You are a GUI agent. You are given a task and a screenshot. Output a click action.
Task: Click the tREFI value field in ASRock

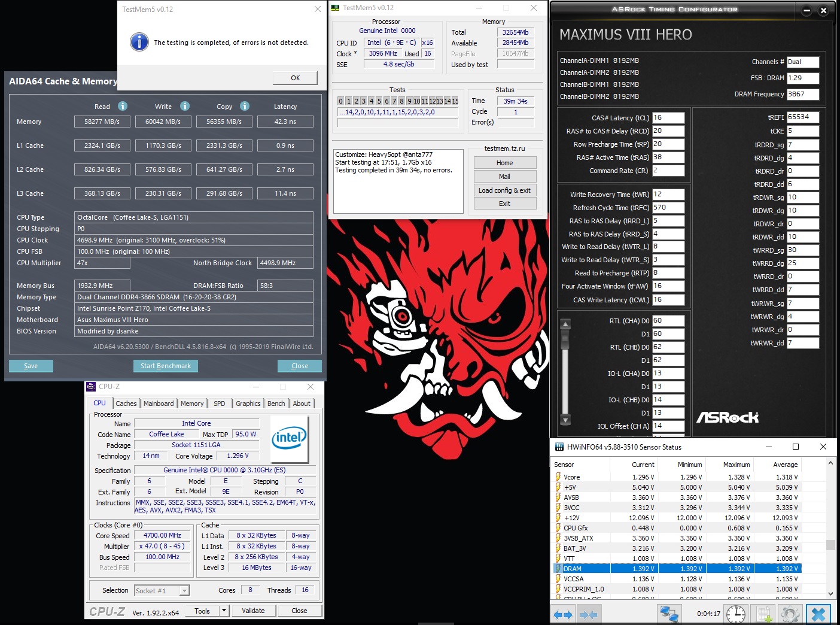pos(803,117)
